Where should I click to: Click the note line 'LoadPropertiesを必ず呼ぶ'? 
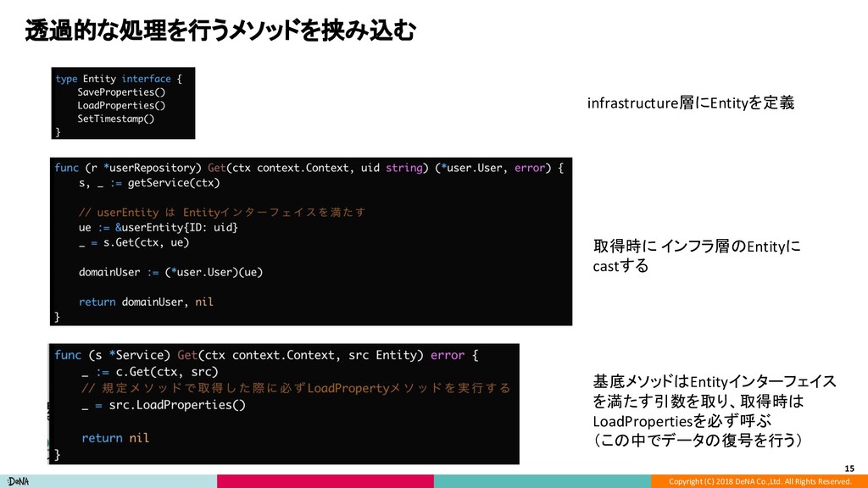pos(682,421)
